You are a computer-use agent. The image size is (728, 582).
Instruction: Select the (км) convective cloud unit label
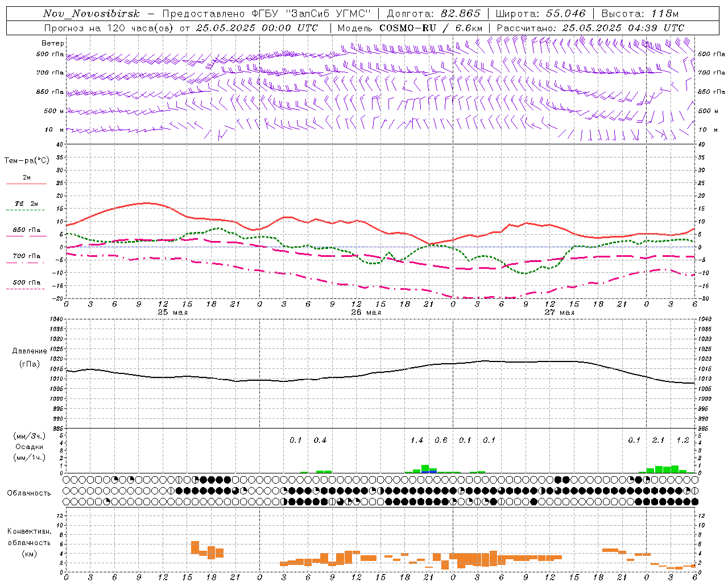click(x=30, y=554)
